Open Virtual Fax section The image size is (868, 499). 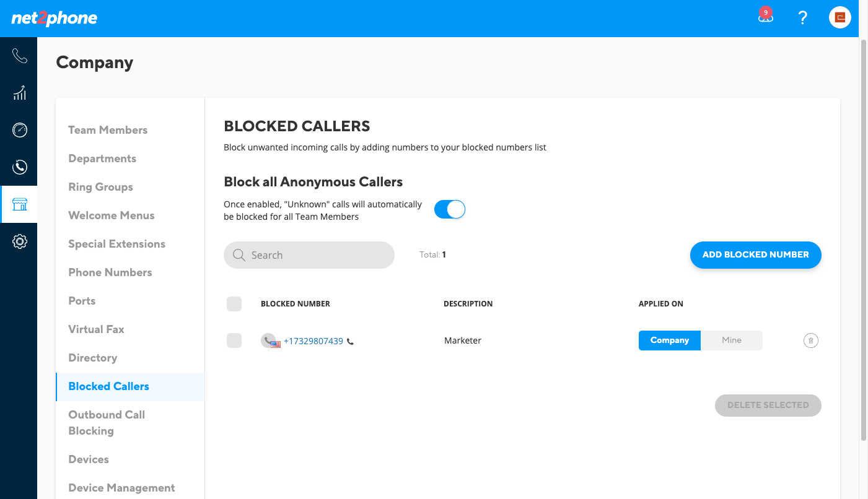point(96,329)
